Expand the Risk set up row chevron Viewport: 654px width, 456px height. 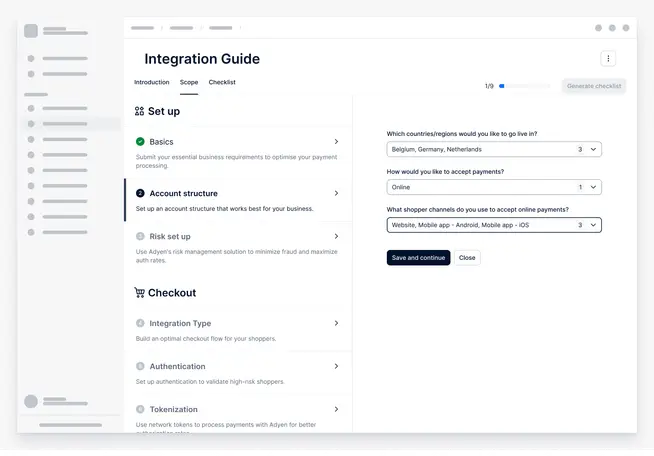point(336,236)
